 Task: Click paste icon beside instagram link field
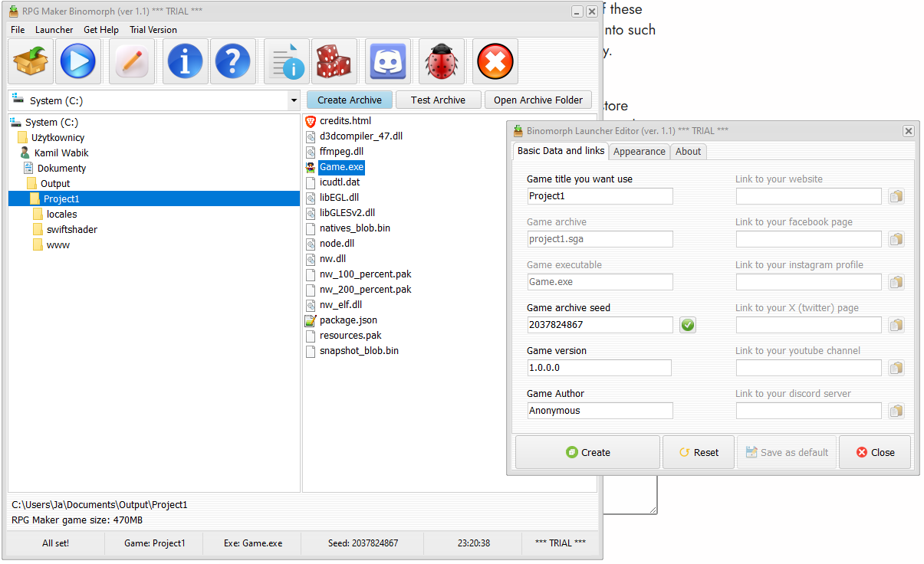coord(896,282)
